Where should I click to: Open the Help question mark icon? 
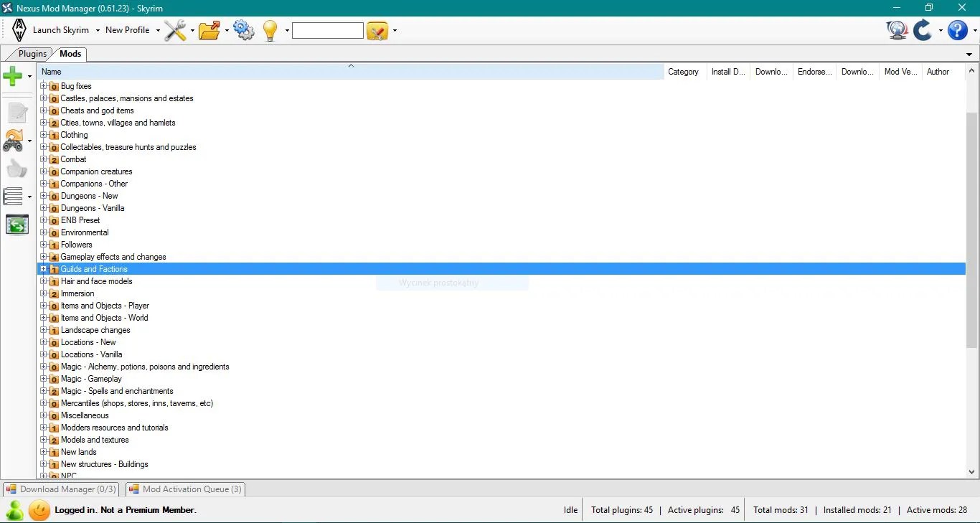[x=956, y=30]
